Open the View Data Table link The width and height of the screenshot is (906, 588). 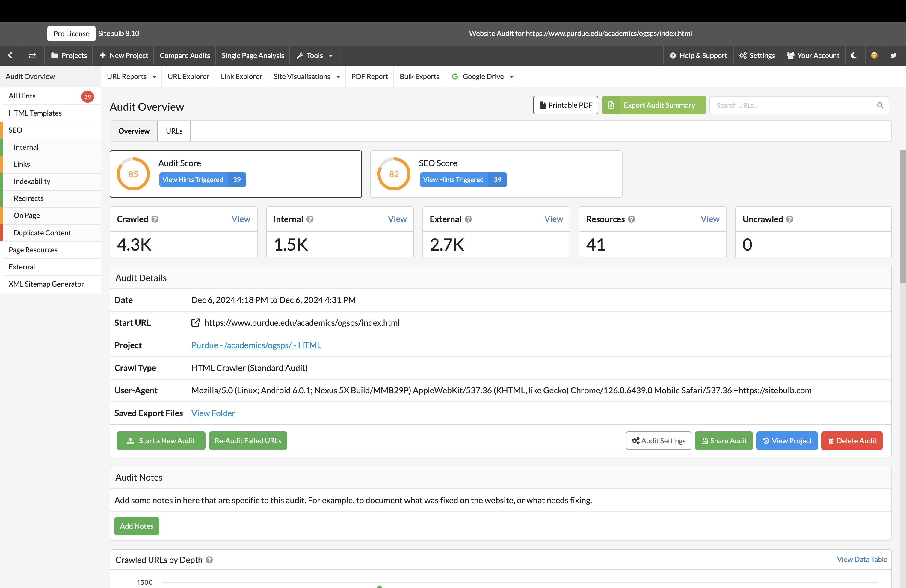pos(862,559)
